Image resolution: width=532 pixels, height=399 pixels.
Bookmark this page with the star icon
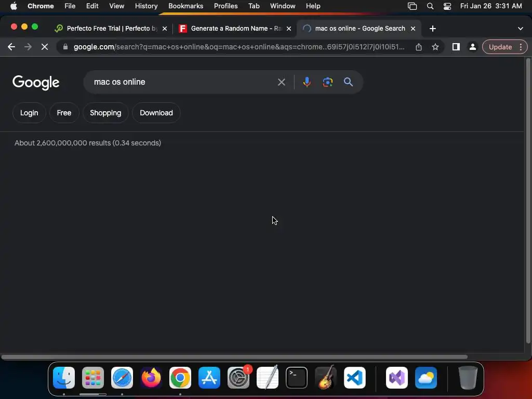[x=435, y=47]
